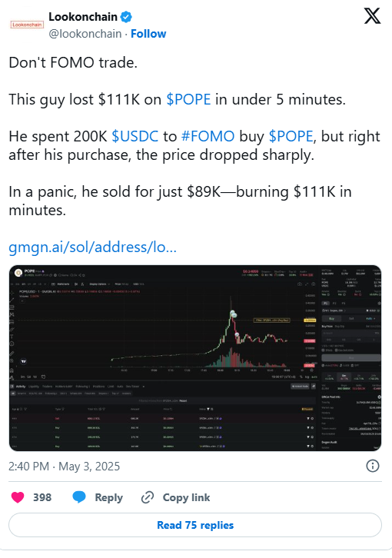Click the copy link chain icon

(148, 497)
